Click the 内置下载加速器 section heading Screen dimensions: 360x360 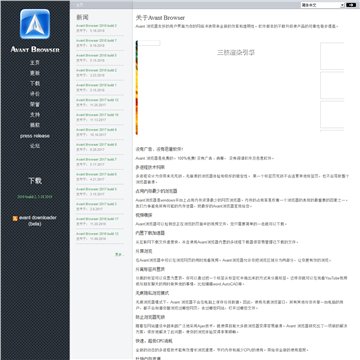click(x=150, y=233)
